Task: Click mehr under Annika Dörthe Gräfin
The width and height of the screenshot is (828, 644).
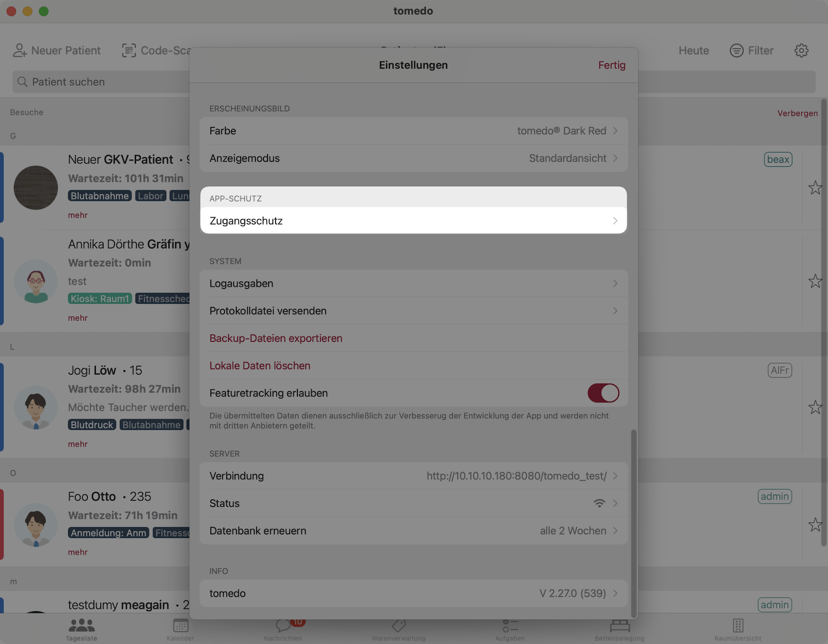Action: pyautogui.click(x=78, y=318)
